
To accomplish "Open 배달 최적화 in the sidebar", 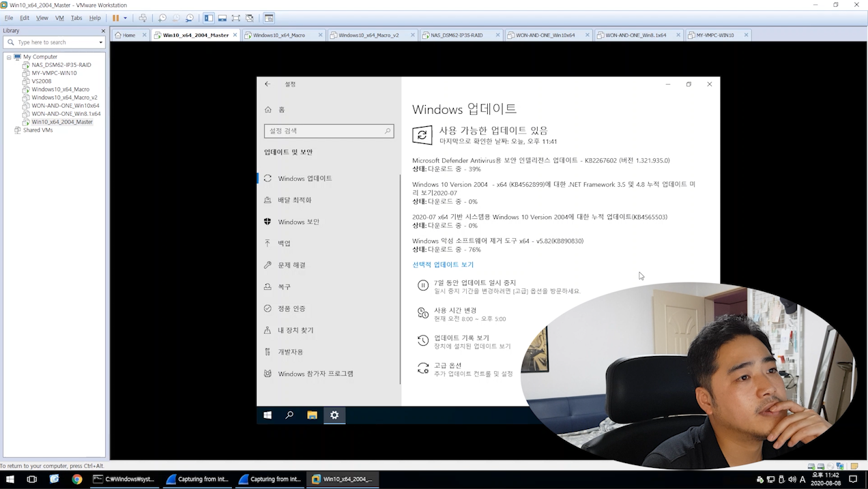I will [x=328, y=200].
